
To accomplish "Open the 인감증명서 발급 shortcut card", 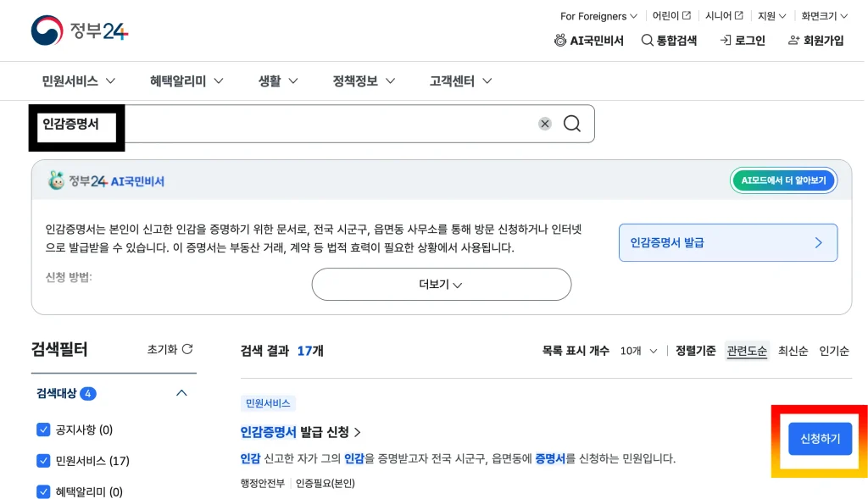I will [x=728, y=242].
